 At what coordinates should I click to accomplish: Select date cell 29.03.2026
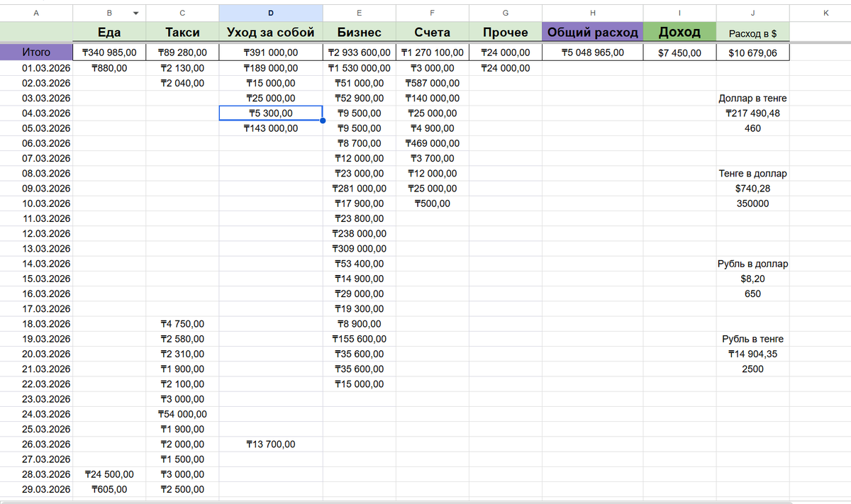coord(36,489)
